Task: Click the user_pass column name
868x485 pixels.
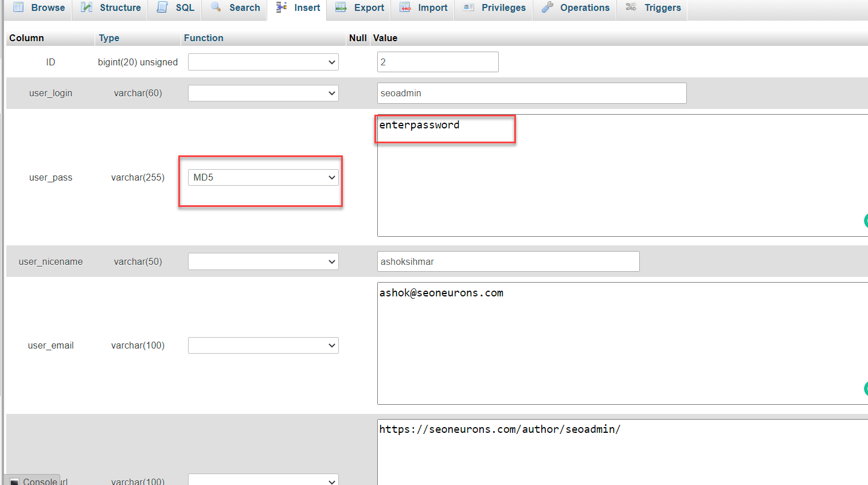Action: pos(50,177)
